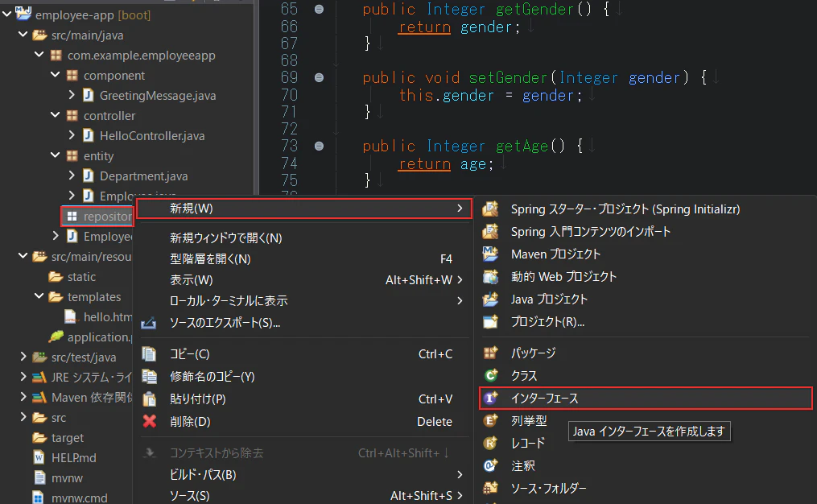Click the mvnw.cmd file icon
Viewport: 817px width, 504px height.
(x=39, y=498)
